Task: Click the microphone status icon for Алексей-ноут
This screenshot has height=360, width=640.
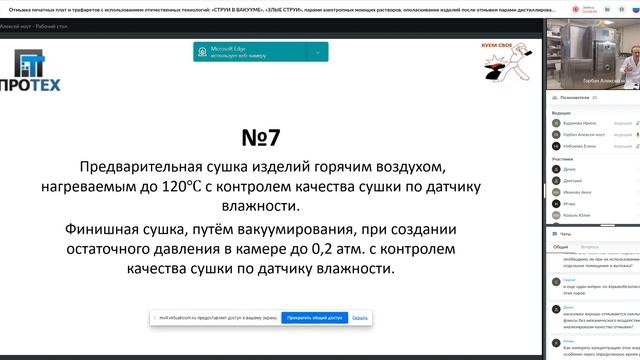Action: coord(638,134)
